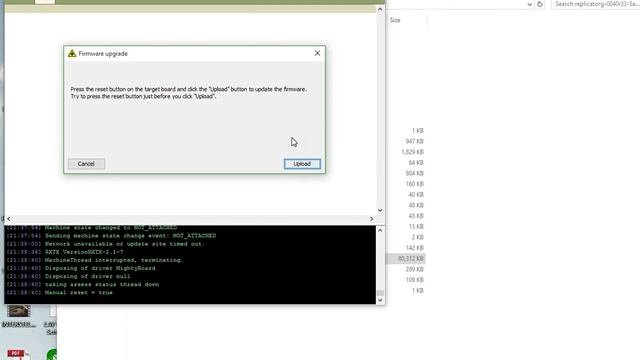Select the 160 KB file row
This screenshot has height=360, width=640.
pyautogui.click(x=414, y=184)
